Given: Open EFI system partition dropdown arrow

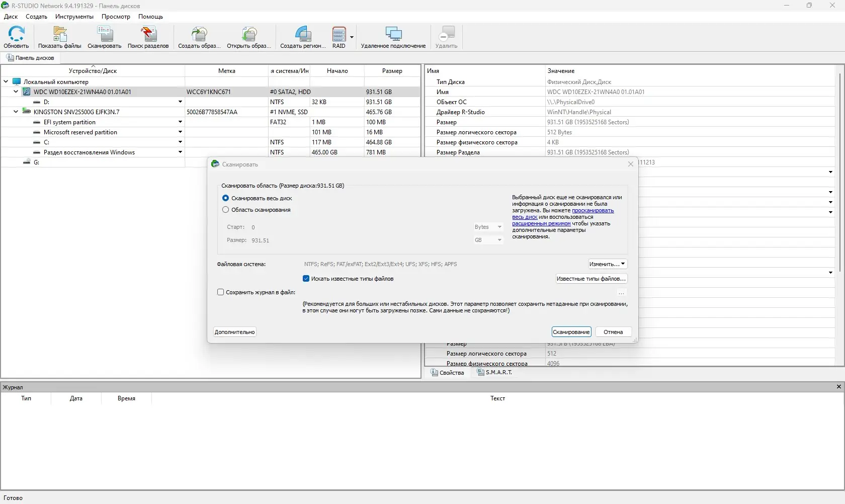Looking at the screenshot, I should tap(180, 122).
